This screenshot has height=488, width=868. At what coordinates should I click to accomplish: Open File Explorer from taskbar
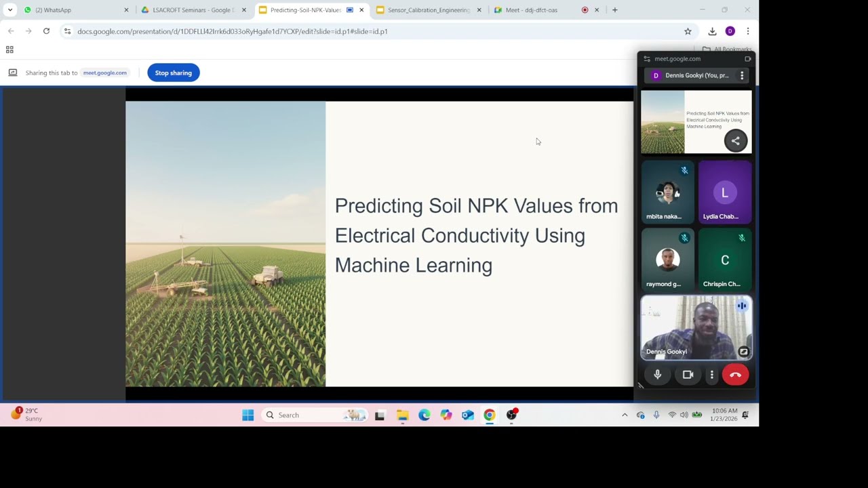coord(403,415)
